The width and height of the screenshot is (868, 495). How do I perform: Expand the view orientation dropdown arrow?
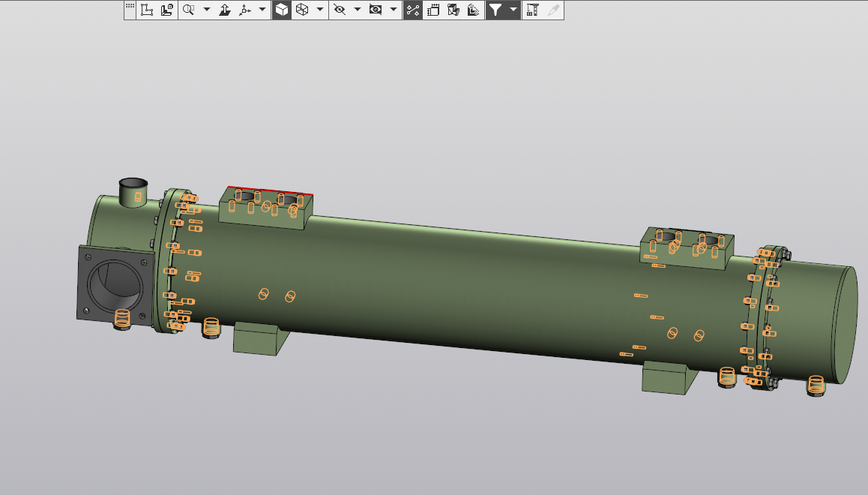pos(262,10)
